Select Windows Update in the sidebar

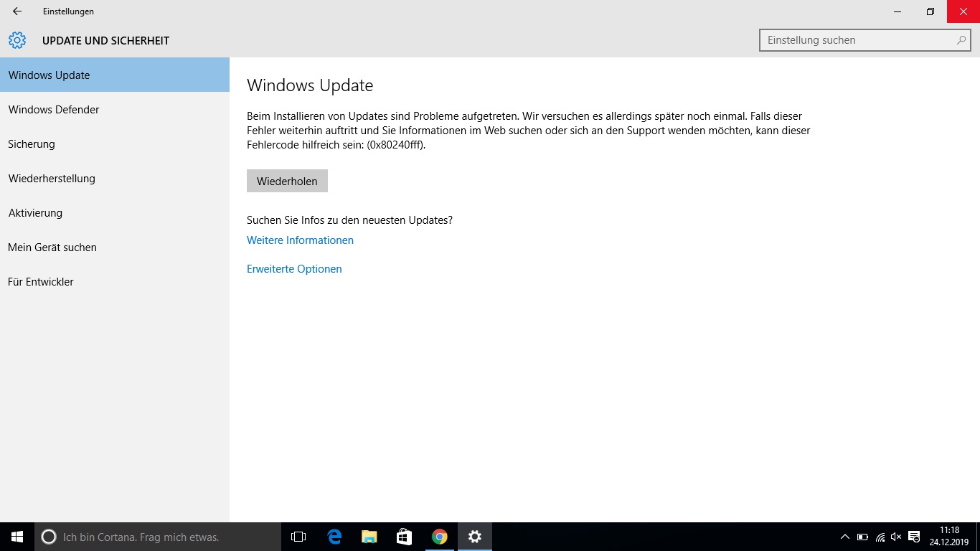pyautogui.click(x=115, y=75)
